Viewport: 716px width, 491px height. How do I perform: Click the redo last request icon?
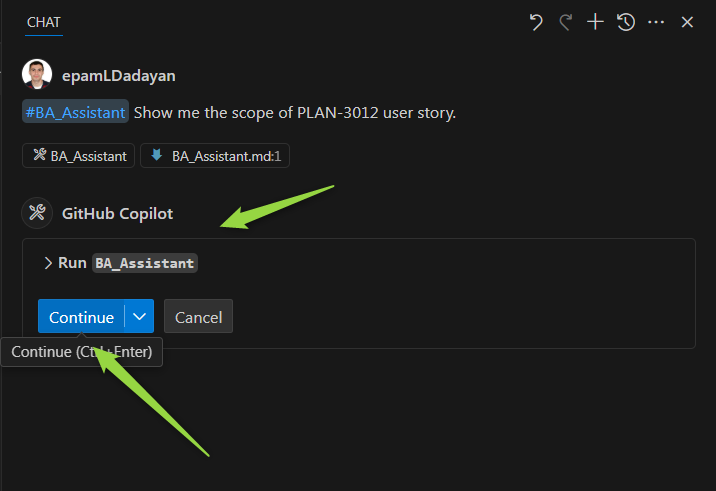pos(566,22)
